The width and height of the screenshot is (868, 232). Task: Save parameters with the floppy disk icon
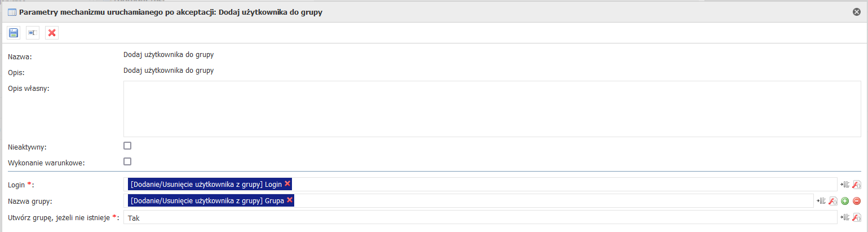point(14,33)
